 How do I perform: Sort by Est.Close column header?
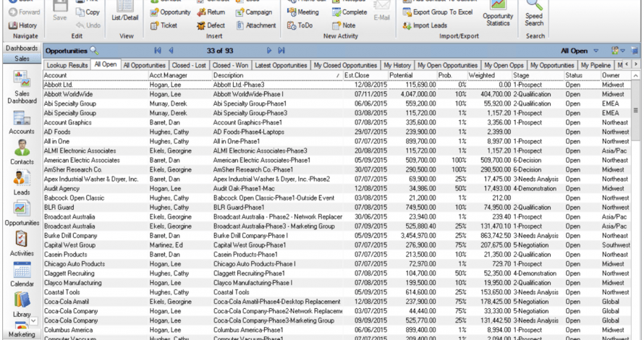(x=365, y=75)
